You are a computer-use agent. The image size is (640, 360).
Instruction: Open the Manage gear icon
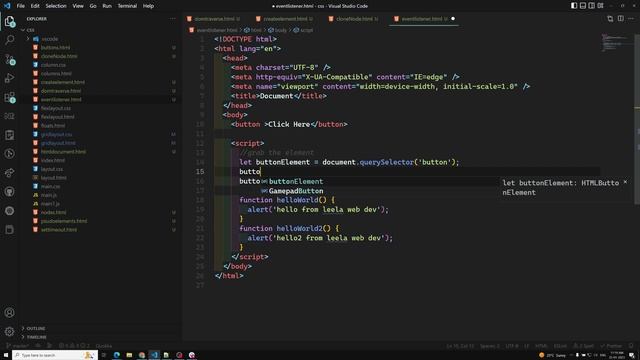9,331
